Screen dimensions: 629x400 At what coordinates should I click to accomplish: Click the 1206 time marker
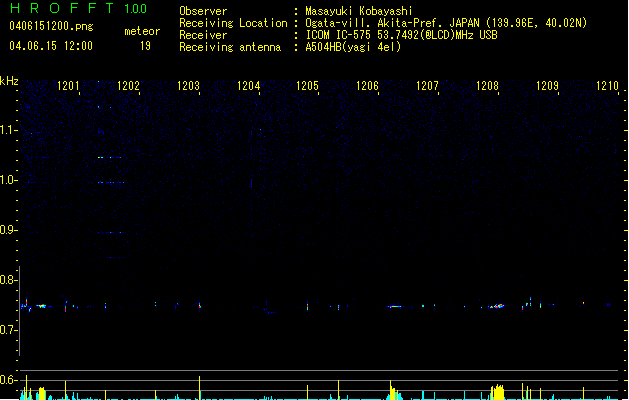pos(367,86)
